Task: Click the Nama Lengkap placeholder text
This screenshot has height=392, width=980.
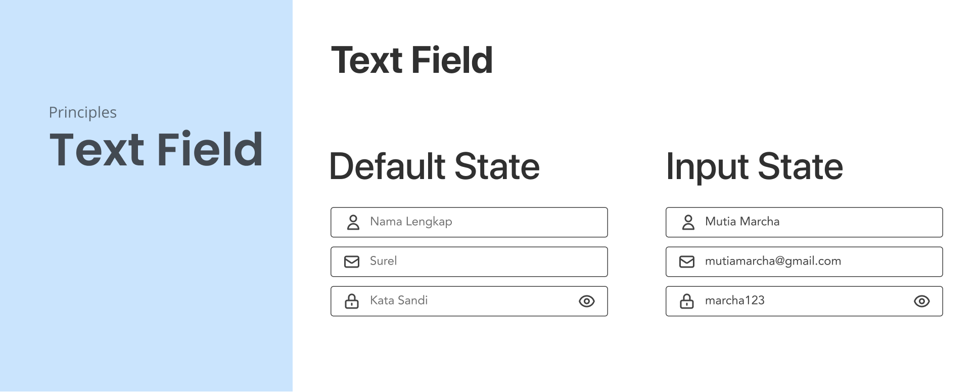Action: [x=411, y=222]
